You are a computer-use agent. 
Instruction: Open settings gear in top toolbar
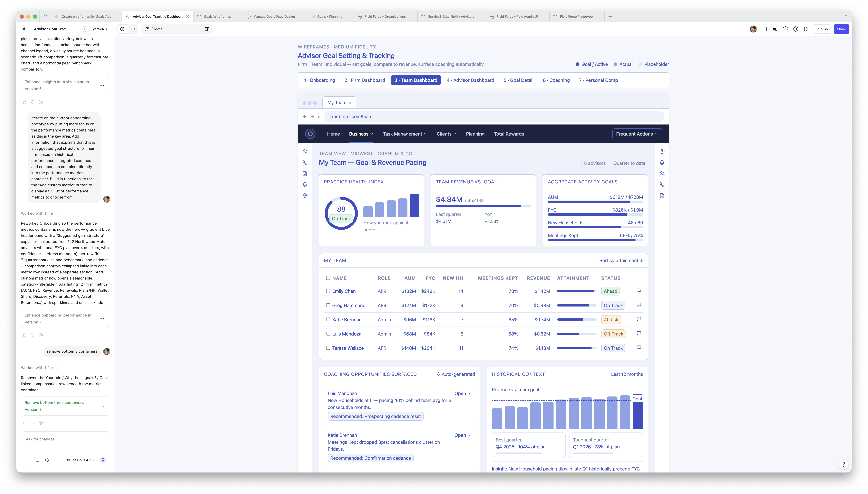coord(796,29)
